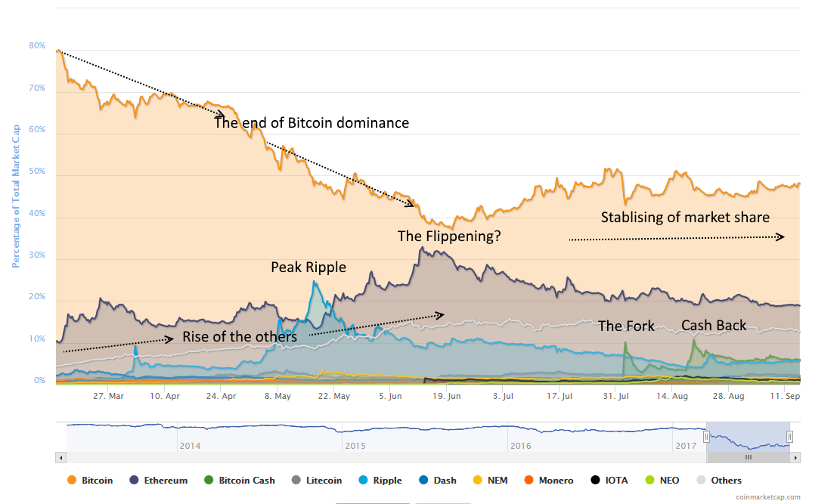837x504 pixels.
Task: Select the orange Bitcoin legend marker
Action: pos(72,480)
